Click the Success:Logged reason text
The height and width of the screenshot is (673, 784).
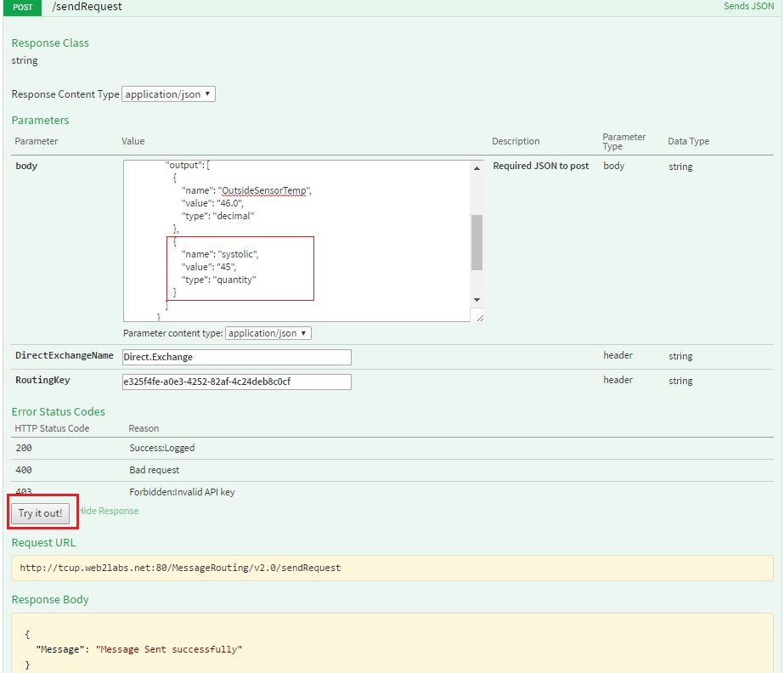coord(162,448)
